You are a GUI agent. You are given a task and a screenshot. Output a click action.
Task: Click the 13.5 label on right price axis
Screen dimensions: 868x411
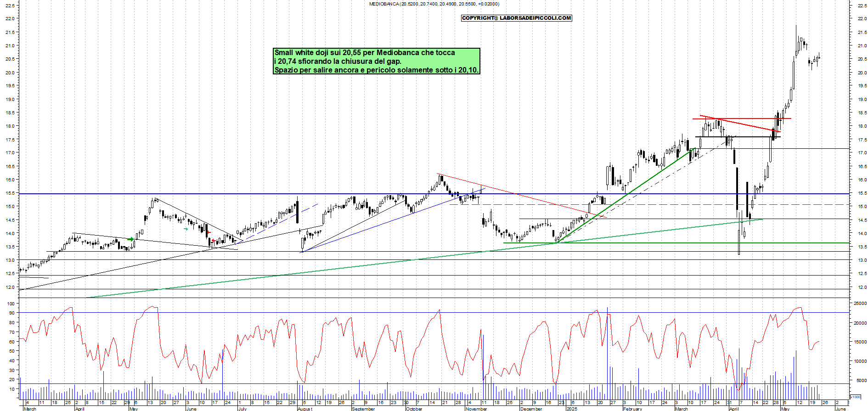tap(862, 247)
